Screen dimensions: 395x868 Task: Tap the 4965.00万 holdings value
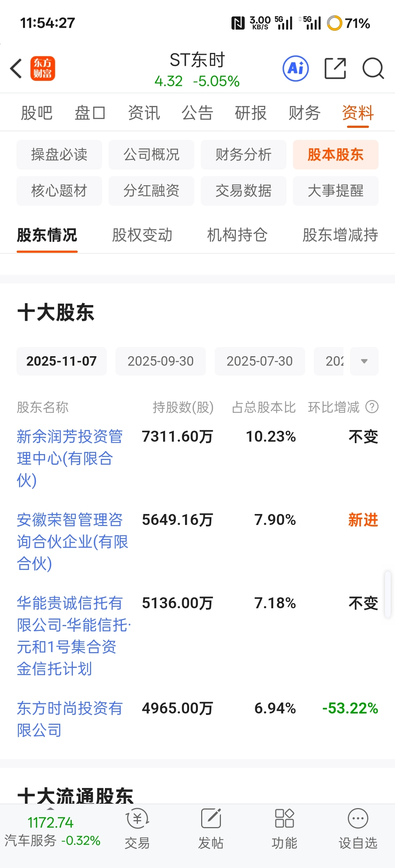pyautogui.click(x=177, y=708)
